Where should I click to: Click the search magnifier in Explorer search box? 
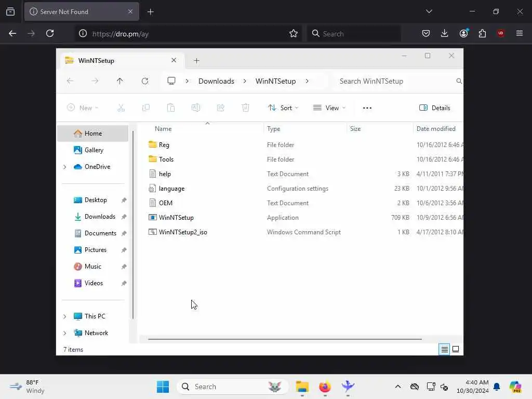(459, 81)
